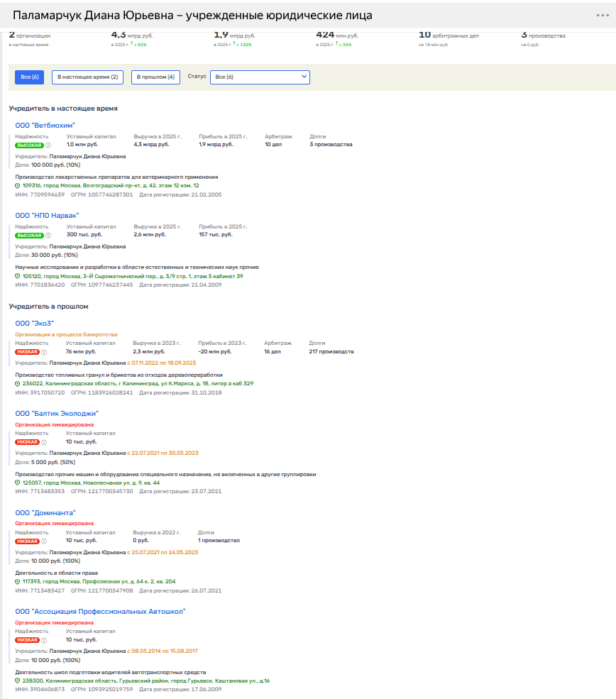Click НИЗКАЯ reliability badge of Доминанта
The width and height of the screenshot is (616, 699).
coord(27,541)
